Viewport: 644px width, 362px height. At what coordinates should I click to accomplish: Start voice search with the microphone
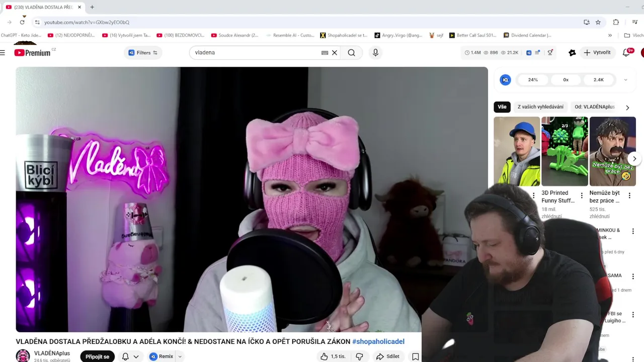coord(375,53)
